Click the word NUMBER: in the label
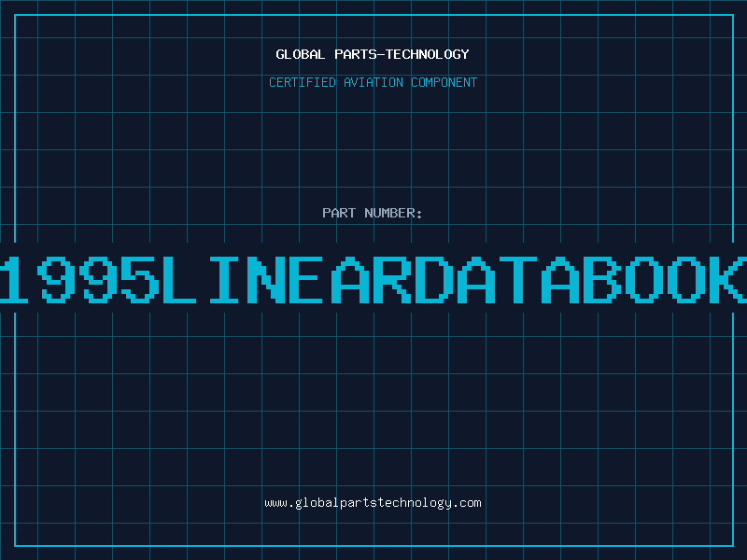 (394, 213)
